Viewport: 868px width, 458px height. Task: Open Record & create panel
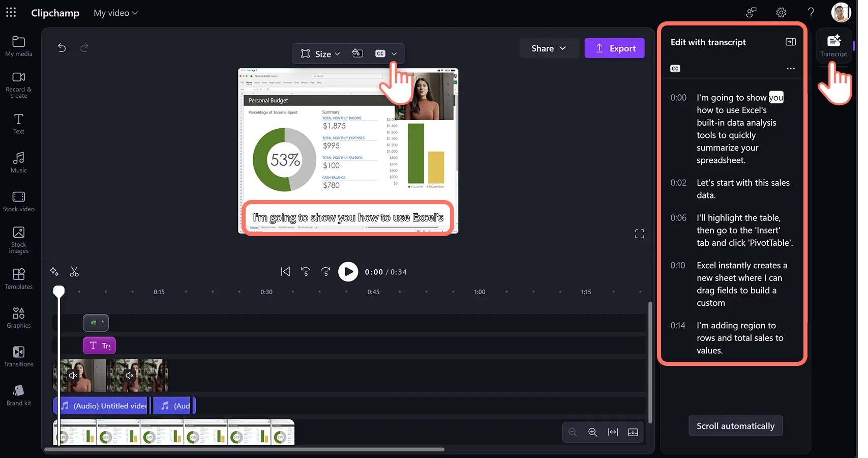point(19,84)
